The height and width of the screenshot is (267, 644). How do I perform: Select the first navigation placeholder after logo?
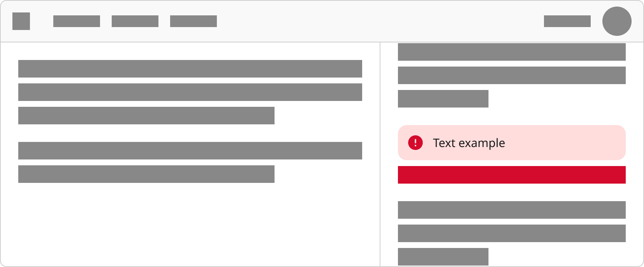[77, 21]
